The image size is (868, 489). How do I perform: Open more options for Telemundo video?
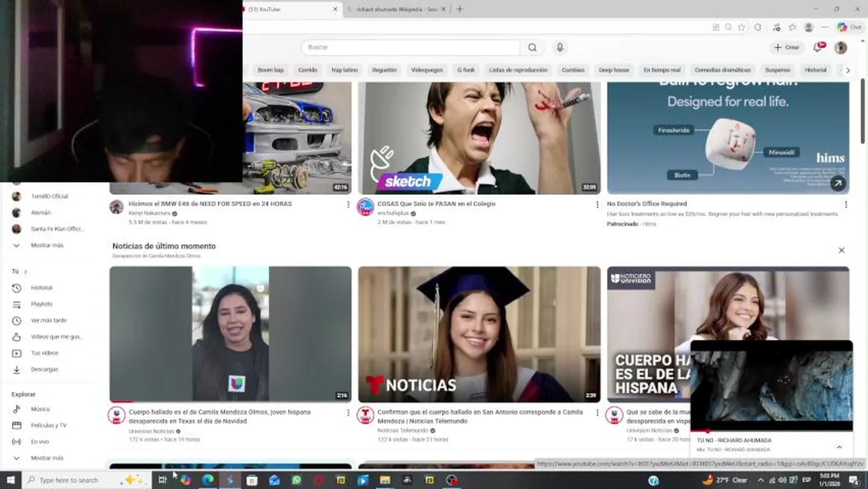point(597,413)
